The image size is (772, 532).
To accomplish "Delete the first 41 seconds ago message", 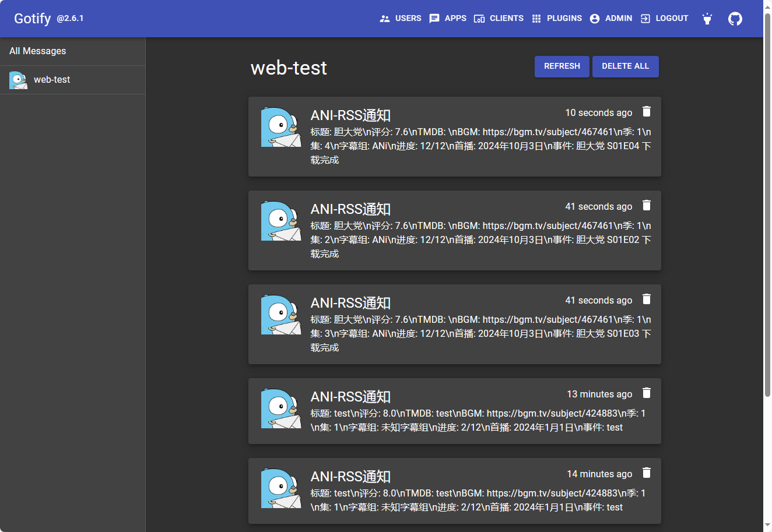I will (646, 205).
